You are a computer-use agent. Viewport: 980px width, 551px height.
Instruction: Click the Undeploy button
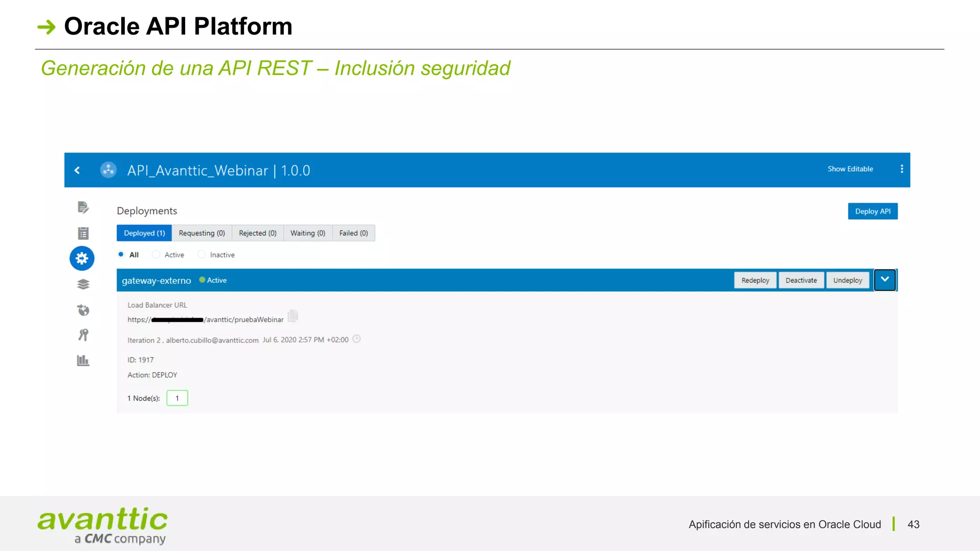tap(847, 280)
